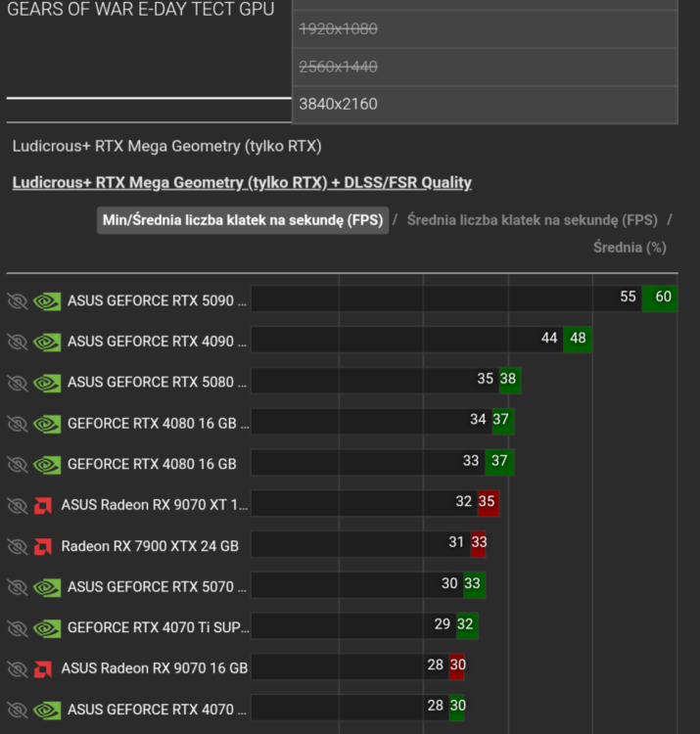This screenshot has width=700, height=734.
Task: Hide the ASUS Radeon RX 9070 16 GB row
Action: pos(18,668)
